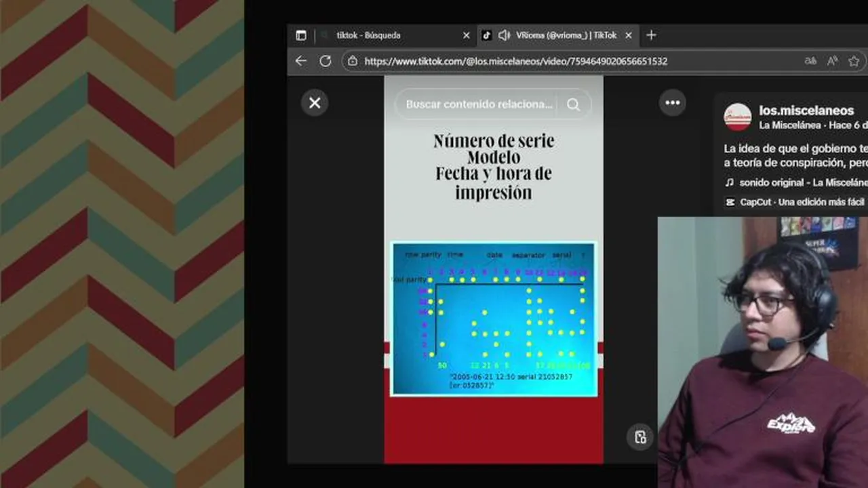Viewport: 868px width, 488px height.
Task: Open the CapCut Una edición más fácil link
Action: (x=796, y=202)
